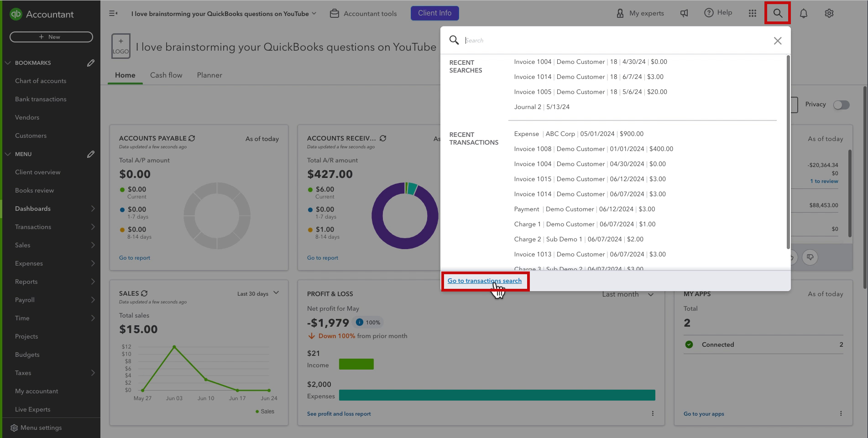
Task: Expand the Transactions submenu
Action: point(93,227)
